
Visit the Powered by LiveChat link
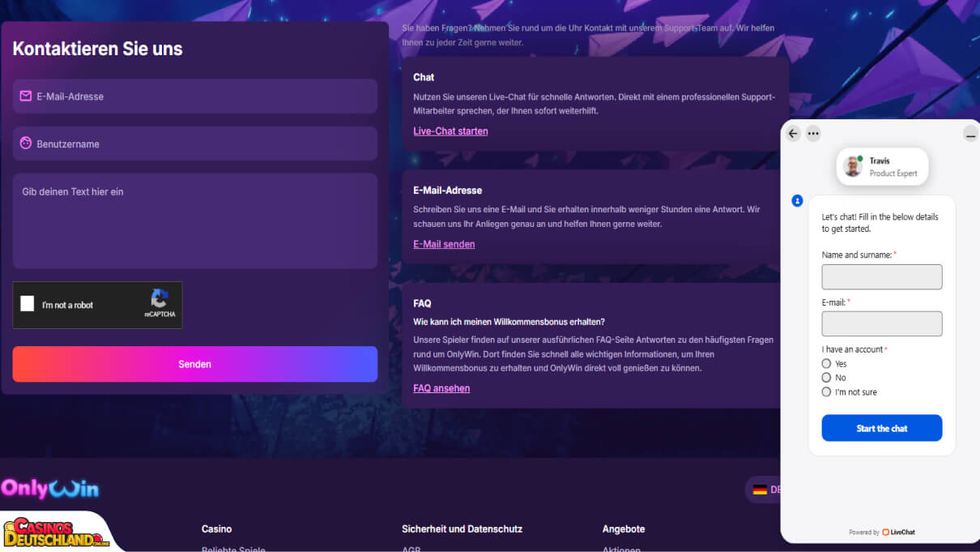click(x=882, y=533)
